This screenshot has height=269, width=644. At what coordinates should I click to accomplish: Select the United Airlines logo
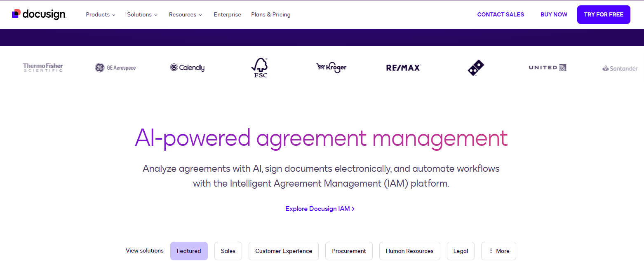point(548,67)
